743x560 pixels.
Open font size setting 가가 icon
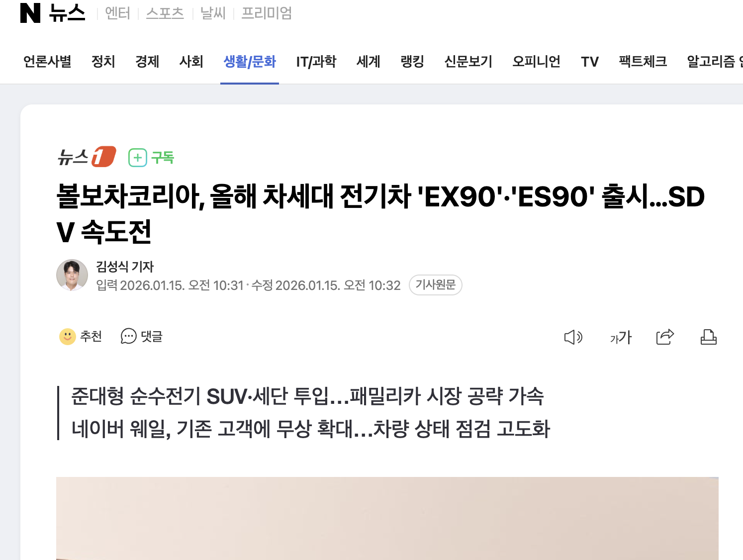(x=621, y=337)
